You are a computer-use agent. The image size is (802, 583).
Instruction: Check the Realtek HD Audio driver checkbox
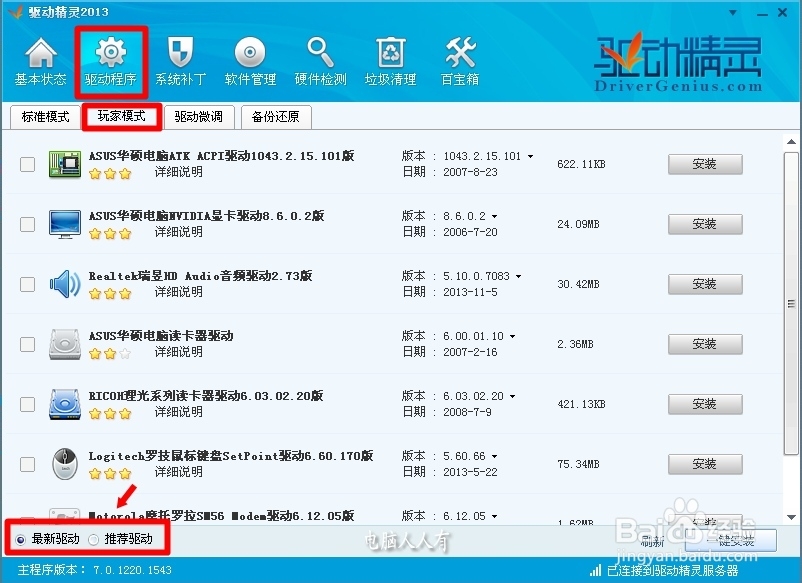click(27, 284)
